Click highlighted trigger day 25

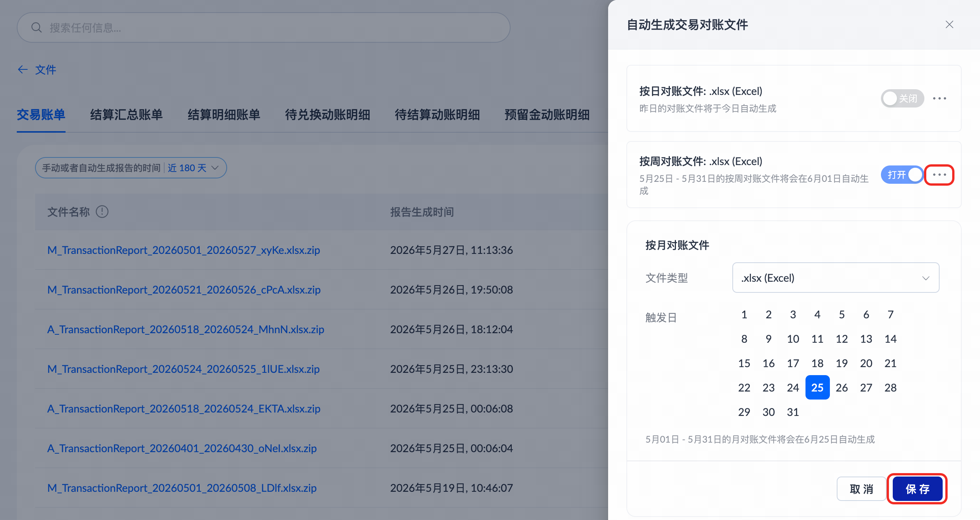pyautogui.click(x=817, y=387)
